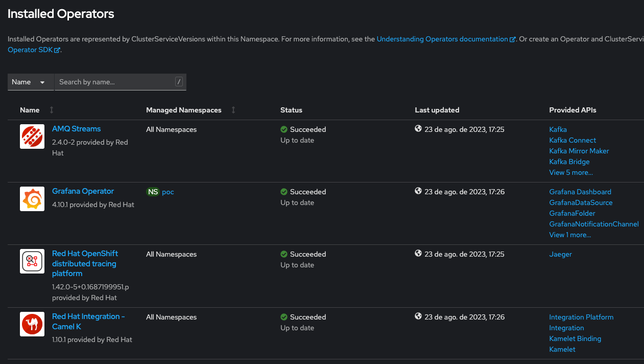The image size is (644, 364).
Task: Click the globe icon in Camel K row
Action: point(418,316)
